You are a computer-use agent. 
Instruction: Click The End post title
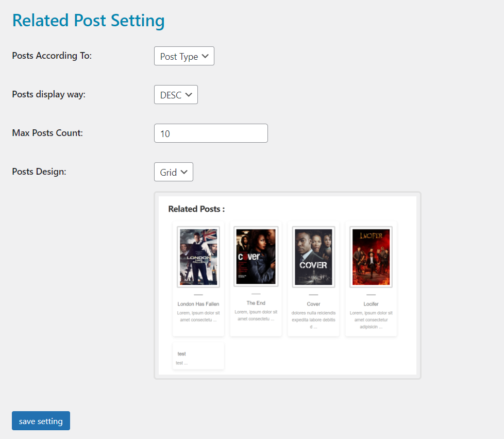pos(256,303)
